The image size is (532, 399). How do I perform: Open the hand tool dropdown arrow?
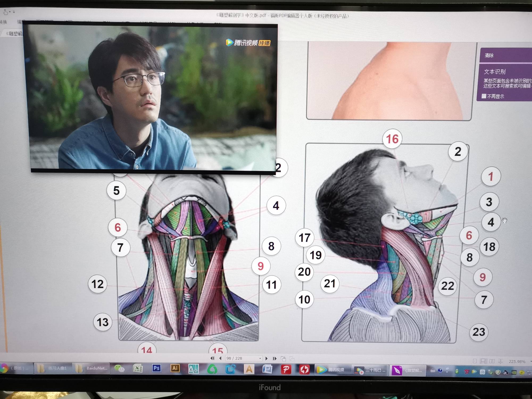click(x=10, y=12)
